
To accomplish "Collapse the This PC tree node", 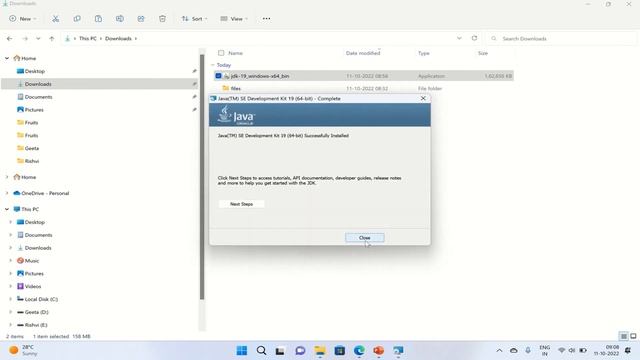I will 7,209.
